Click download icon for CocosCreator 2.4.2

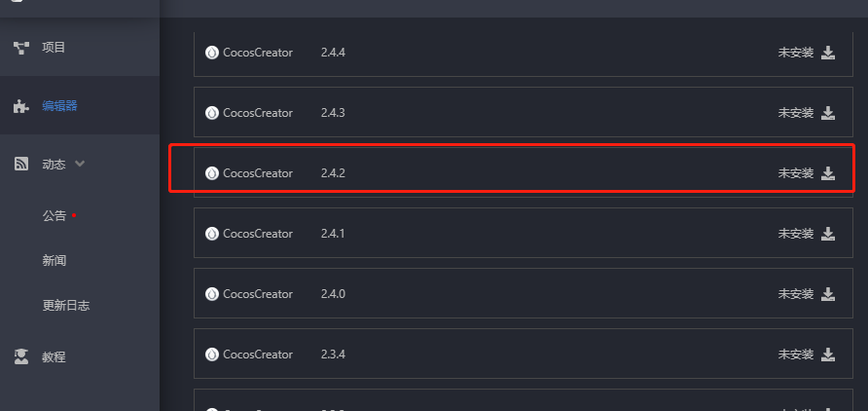(x=828, y=173)
